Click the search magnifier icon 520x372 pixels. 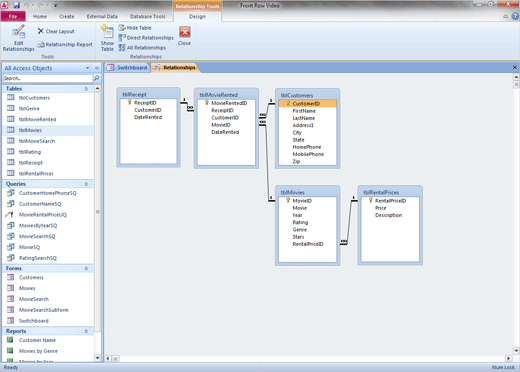pyautogui.click(x=97, y=78)
